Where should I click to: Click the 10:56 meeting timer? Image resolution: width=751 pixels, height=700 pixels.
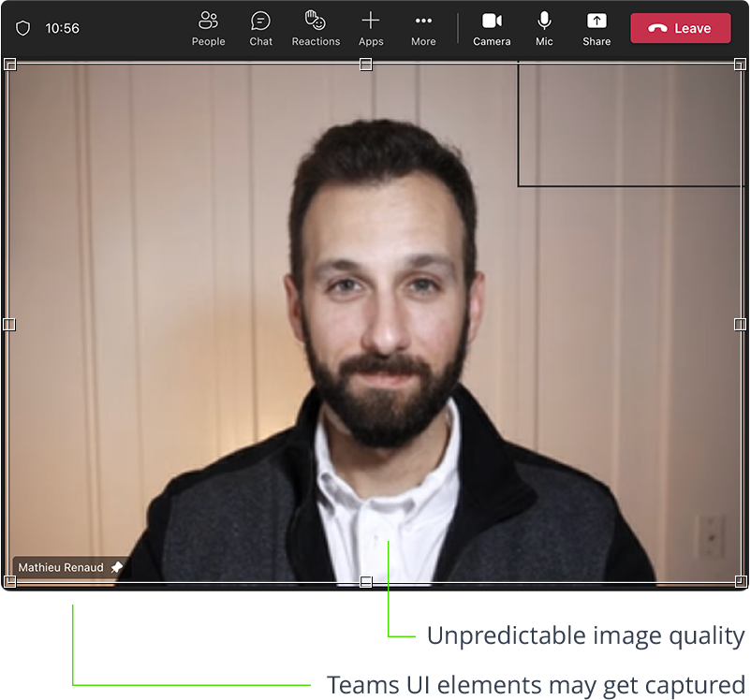(62, 28)
